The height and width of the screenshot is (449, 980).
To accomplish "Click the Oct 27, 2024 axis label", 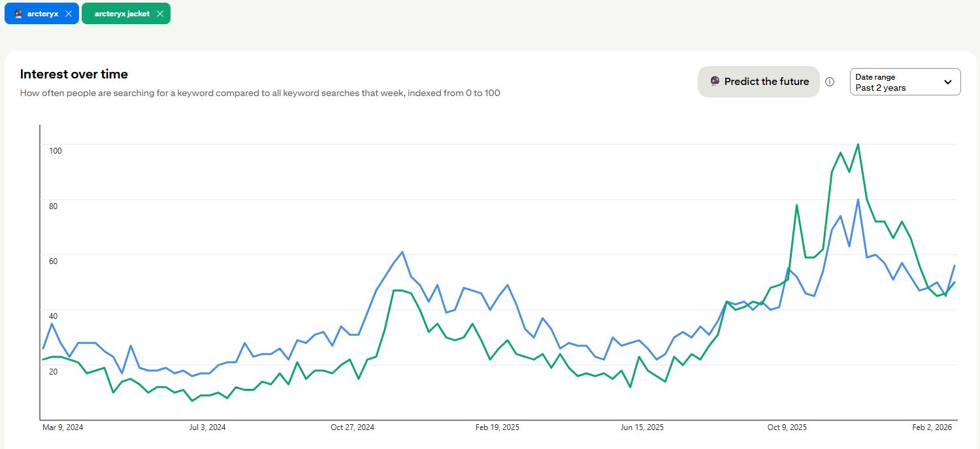I will click(x=352, y=427).
